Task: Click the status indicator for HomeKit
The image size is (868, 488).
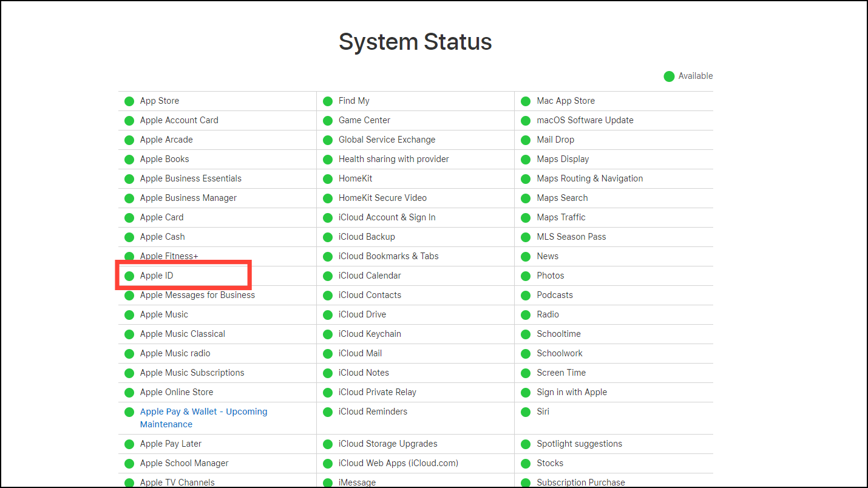Action: tap(328, 179)
